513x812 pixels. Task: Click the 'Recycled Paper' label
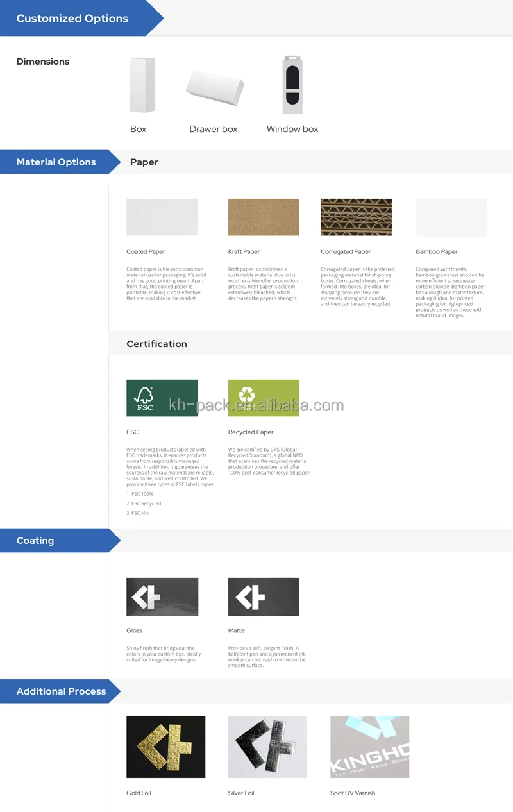point(251,432)
